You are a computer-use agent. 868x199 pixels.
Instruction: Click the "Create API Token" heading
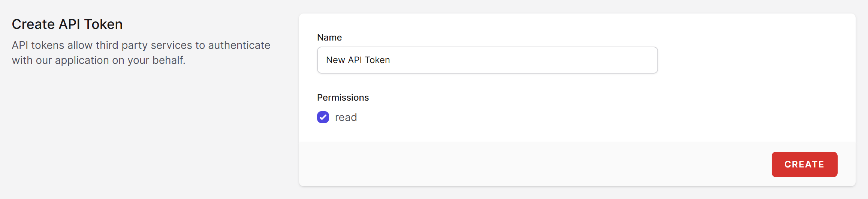(67, 24)
